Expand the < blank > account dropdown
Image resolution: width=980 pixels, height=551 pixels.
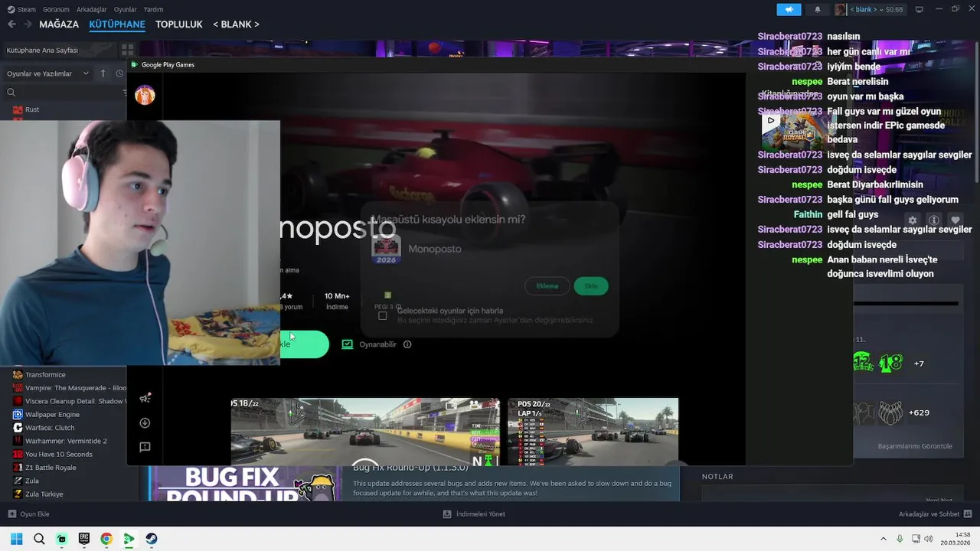coord(877,9)
